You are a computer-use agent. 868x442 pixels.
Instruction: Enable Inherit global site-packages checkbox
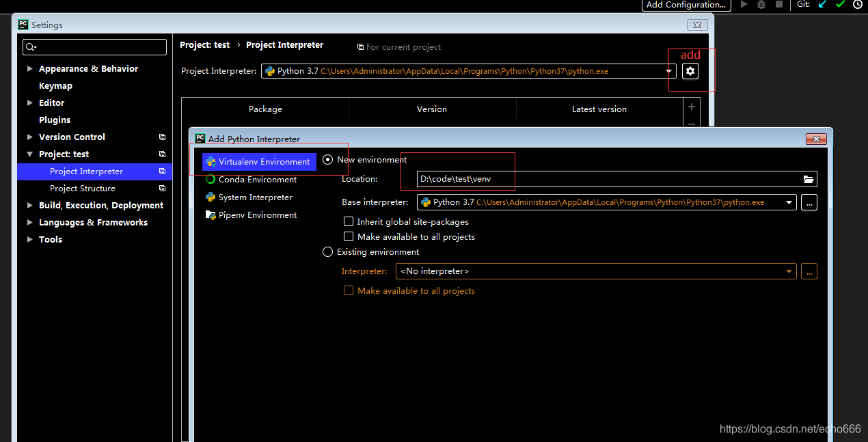pyautogui.click(x=349, y=221)
